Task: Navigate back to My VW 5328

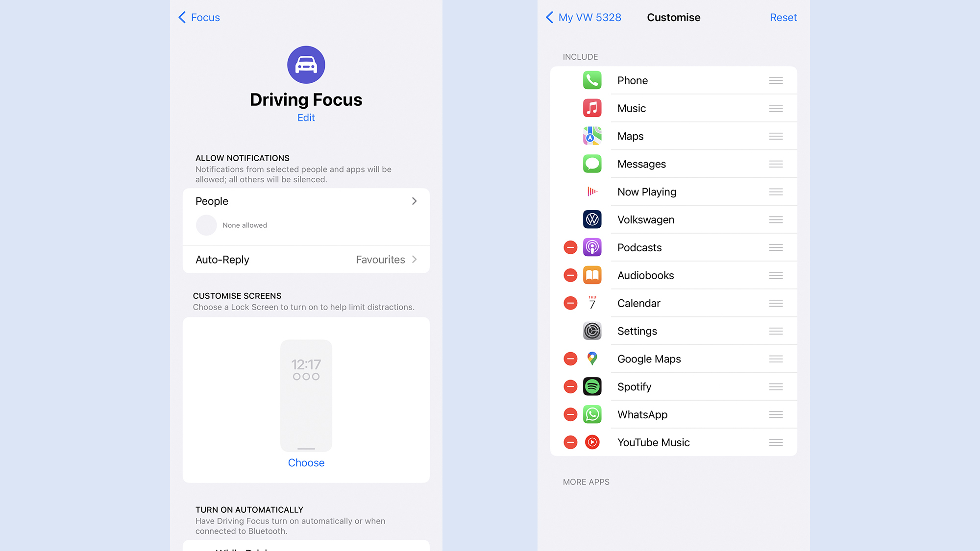Action: click(x=584, y=18)
